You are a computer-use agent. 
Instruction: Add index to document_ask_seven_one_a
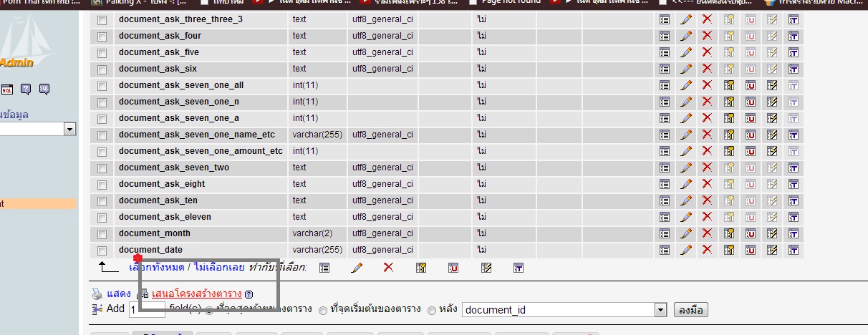click(772, 118)
